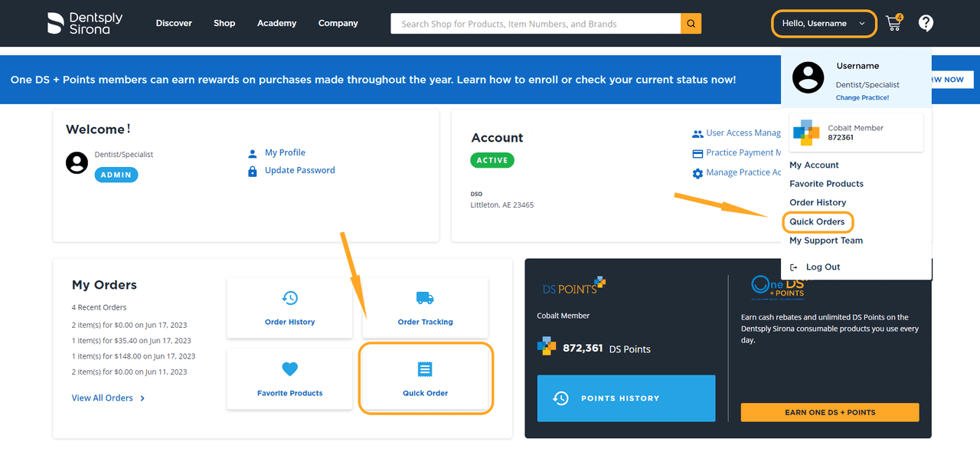The image size is (980, 452).
Task: Open the Order History tile
Action: pos(289,307)
